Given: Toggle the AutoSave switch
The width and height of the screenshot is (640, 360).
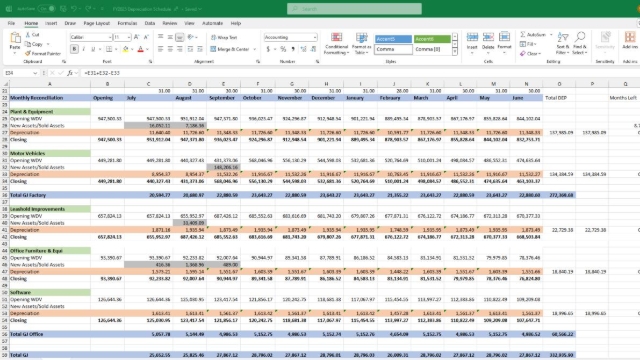Looking at the screenshot, I should tap(47, 9).
